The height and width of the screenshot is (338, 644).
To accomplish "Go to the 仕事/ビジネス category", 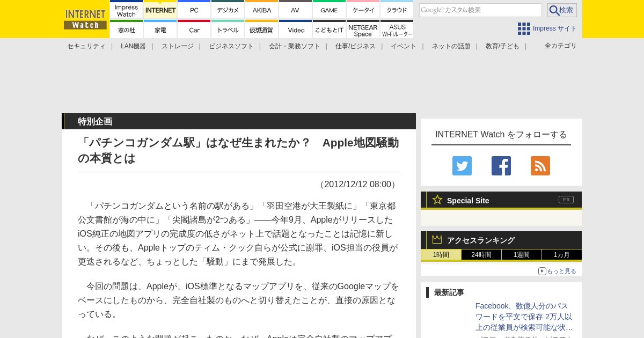I will click(x=355, y=46).
